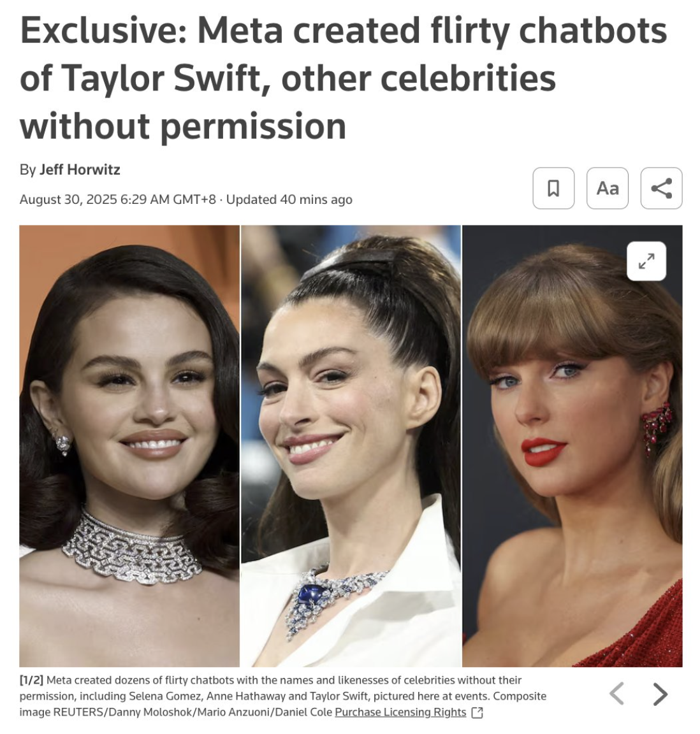Click the external-link icon after Licensing Rights

tap(477, 712)
